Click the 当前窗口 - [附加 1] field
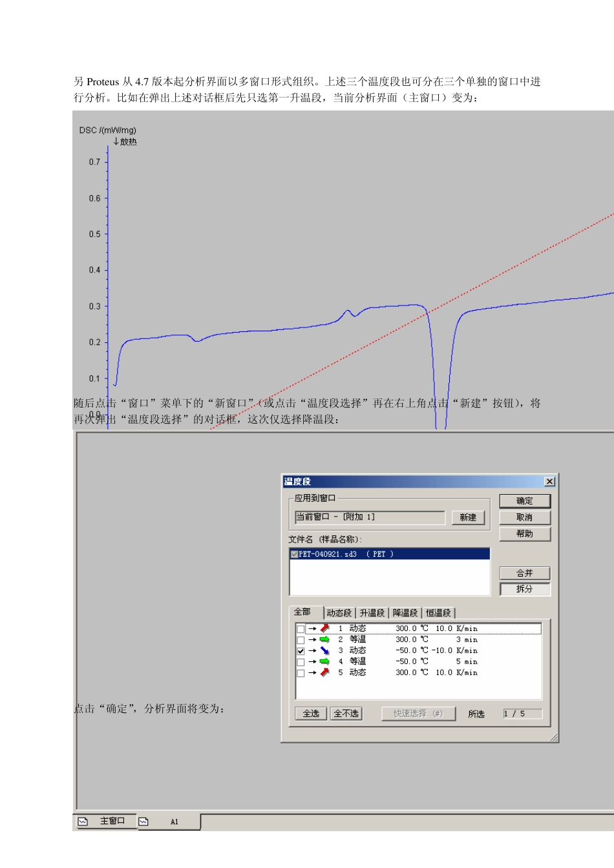Viewport: 614px width, 868px height. (x=370, y=517)
